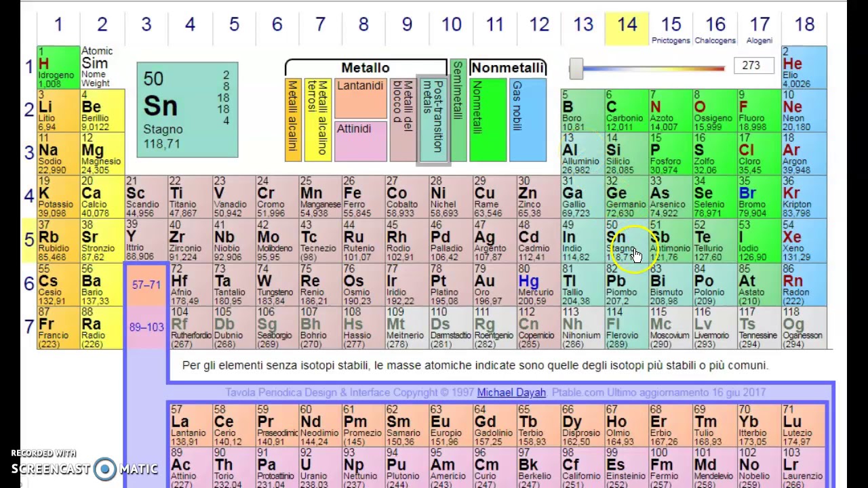The width and height of the screenshot is (868, 488).
Task: Click the Zinco (Zn) element cell
Action: pyautogui.click(x=539, y=198)
